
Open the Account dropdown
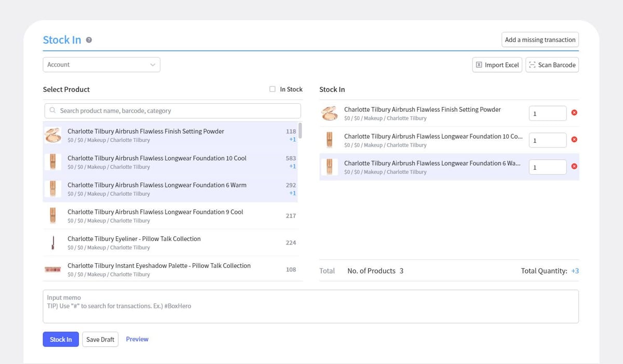coord(101,64)
